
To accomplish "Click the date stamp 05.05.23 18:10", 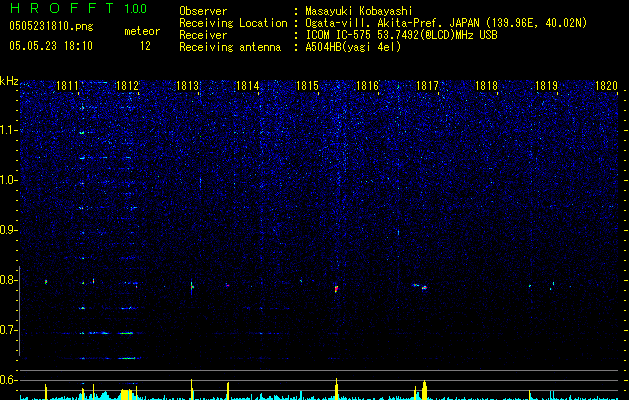I will click(x=51, y=46).
